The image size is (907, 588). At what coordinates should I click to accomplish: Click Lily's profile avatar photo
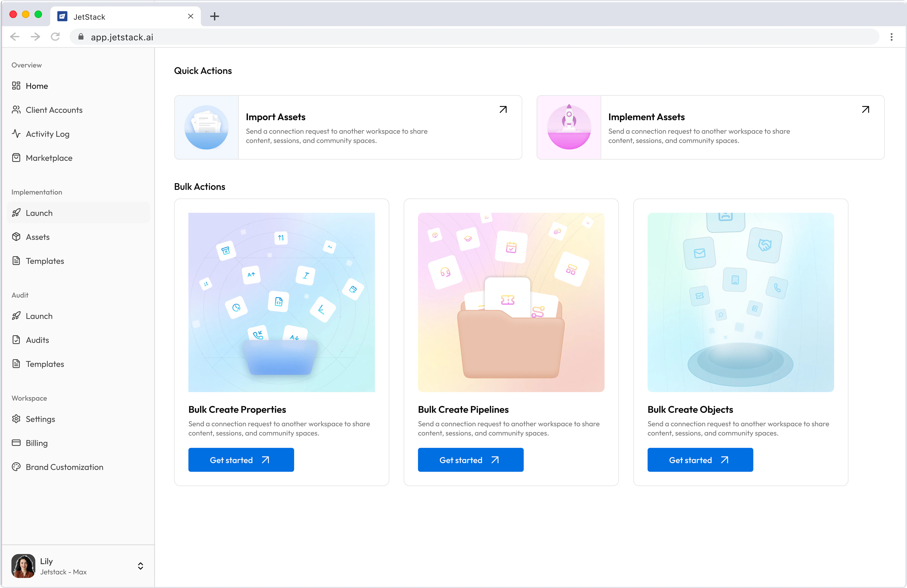[x=23, y=566]
